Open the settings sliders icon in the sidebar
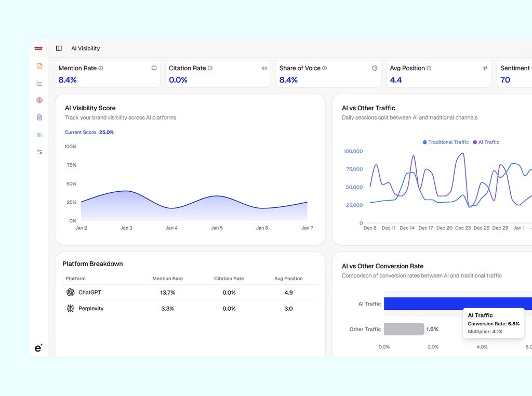Screen dimensions: 532x396 pyautogui.click(x=39, y=151)
